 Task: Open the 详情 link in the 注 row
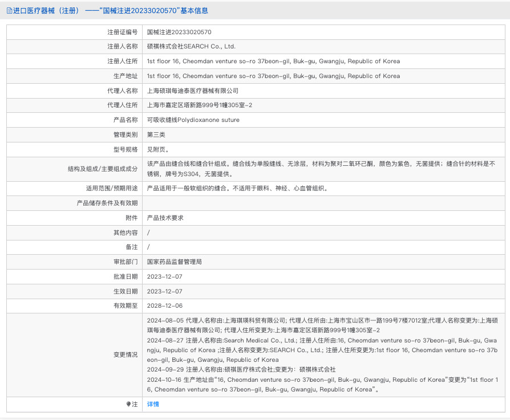tap(153, 403)
